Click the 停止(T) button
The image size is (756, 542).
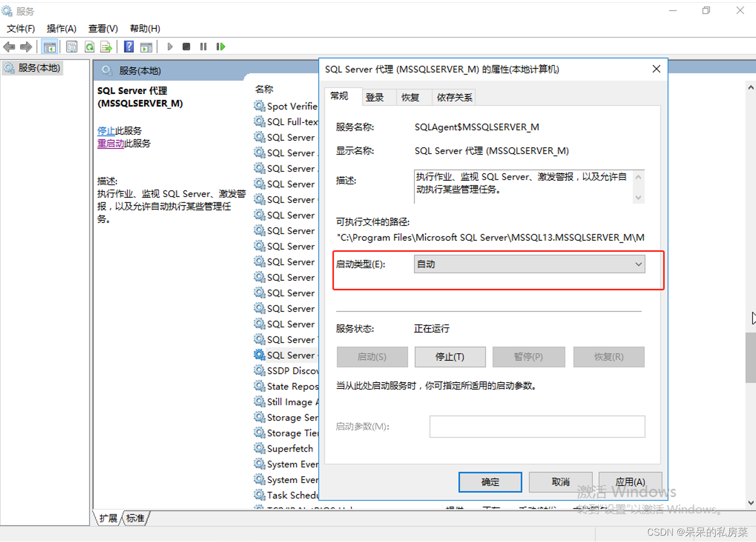pos(450,357)
